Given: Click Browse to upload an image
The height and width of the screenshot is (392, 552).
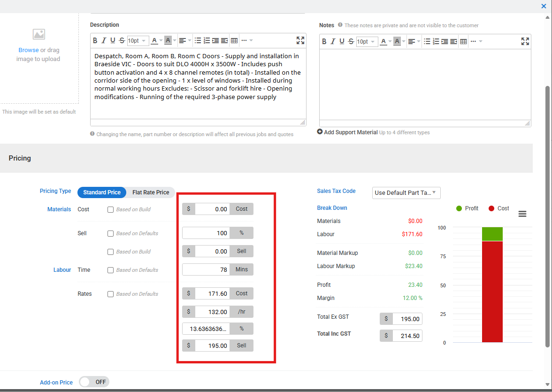Looking at the screenshot, I should (29, 50).
